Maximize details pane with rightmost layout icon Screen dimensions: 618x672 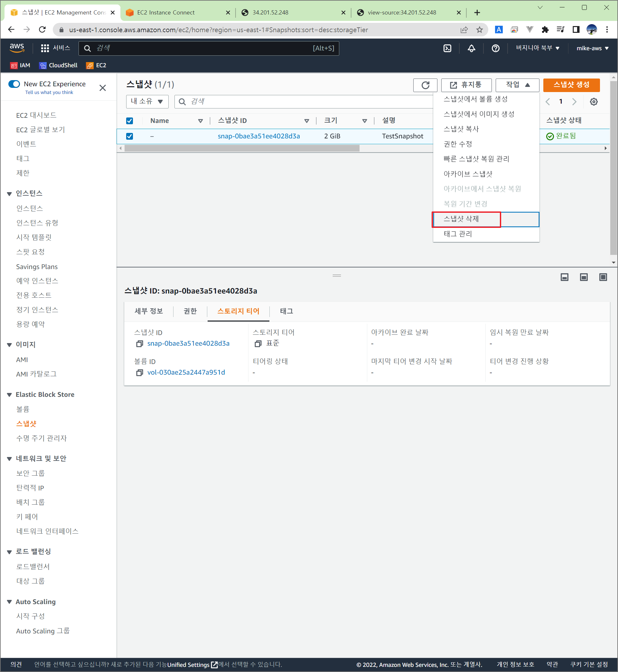[603, 277]
